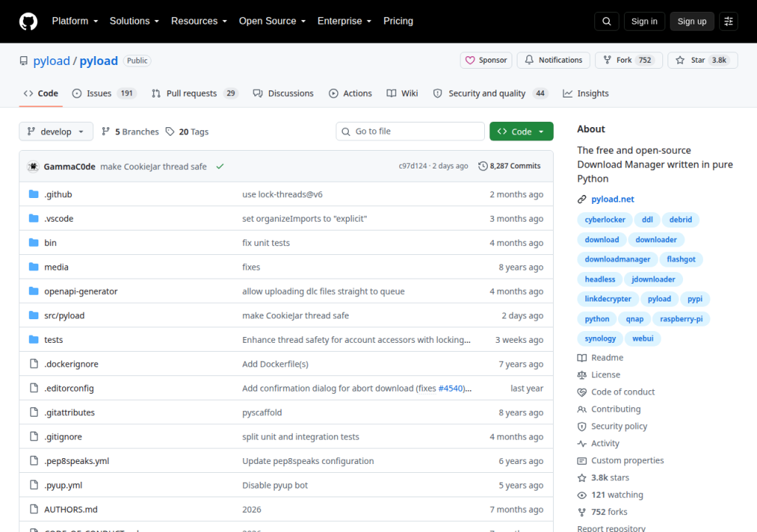Switch to the Discussions tab
The width and height of the screenshot is (757, 532).
click(x=283, y=93)
